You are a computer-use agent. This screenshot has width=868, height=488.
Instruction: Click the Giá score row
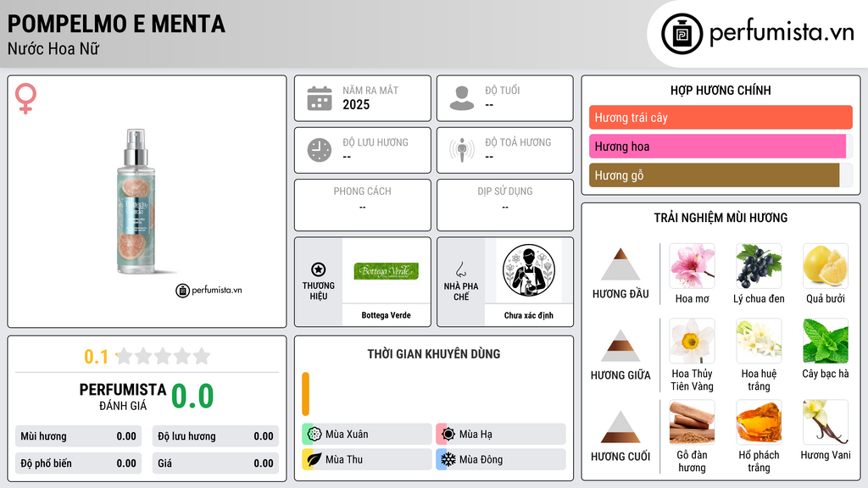(215, 463)
